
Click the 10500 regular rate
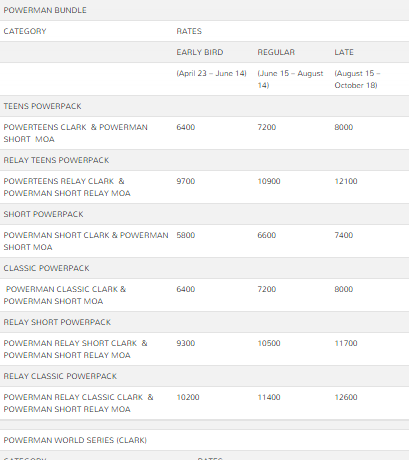point(269,343)
